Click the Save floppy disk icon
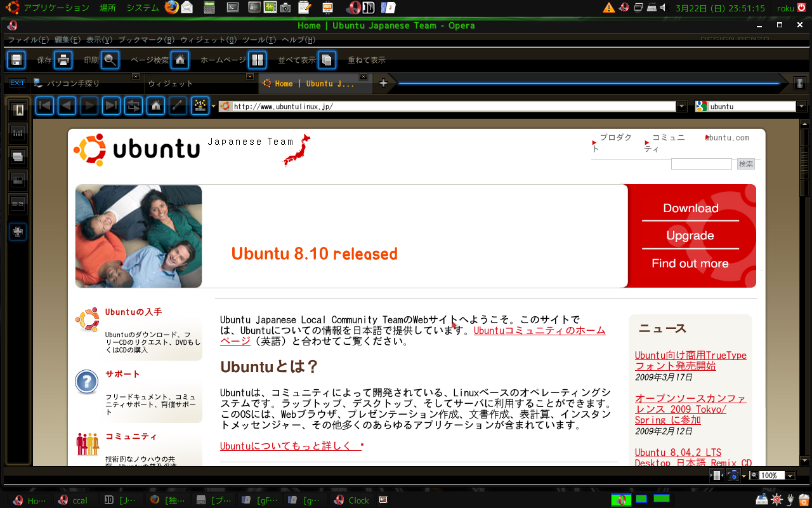The width and height of the screenshot is (812, 508). (x=16, y=60)
